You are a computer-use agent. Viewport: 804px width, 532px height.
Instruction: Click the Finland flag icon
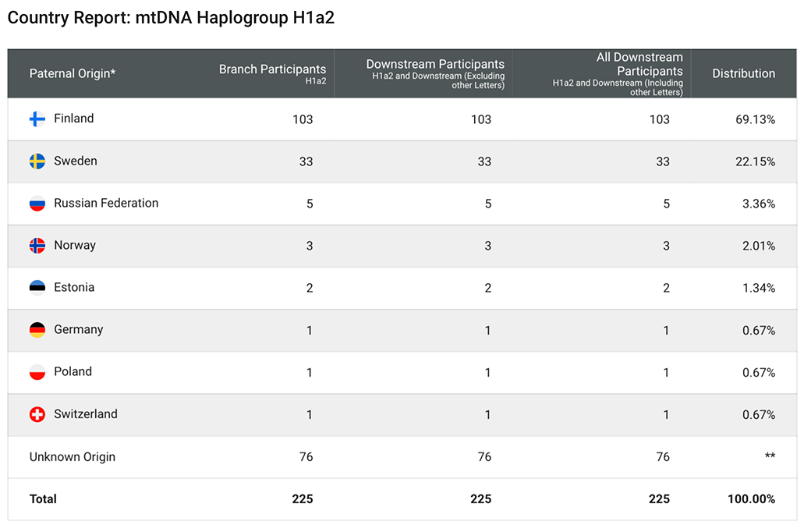37,119
